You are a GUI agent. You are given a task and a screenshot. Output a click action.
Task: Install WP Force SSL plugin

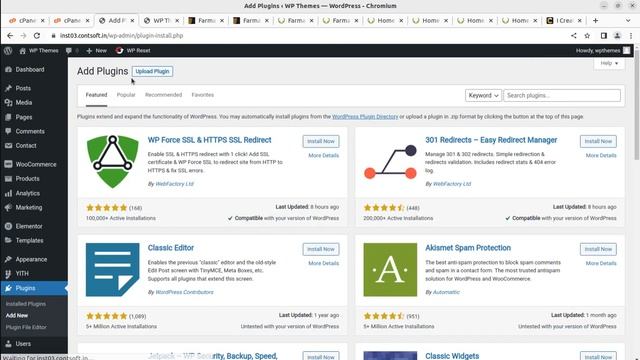(321, 141)
